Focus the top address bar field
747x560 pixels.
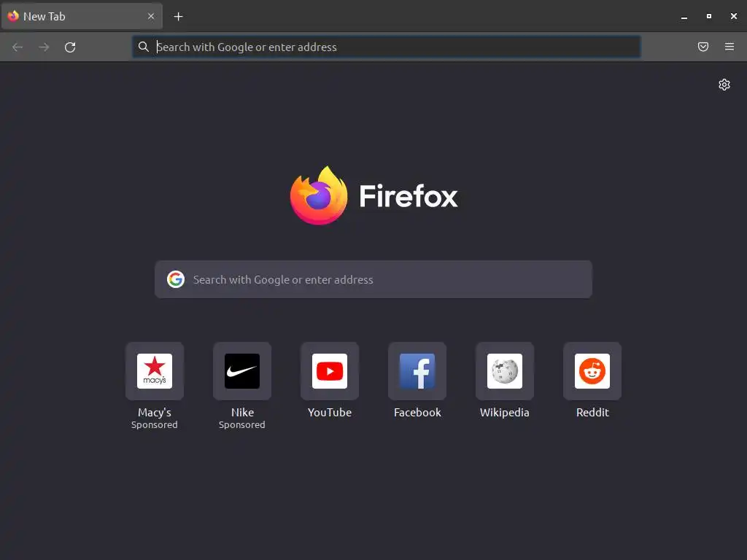click(387, 47)
